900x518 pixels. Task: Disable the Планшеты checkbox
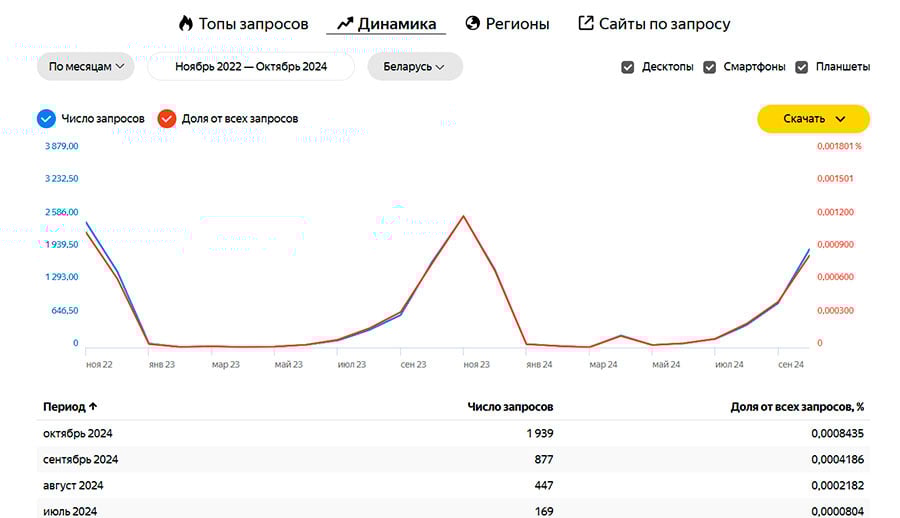(802, 67)
